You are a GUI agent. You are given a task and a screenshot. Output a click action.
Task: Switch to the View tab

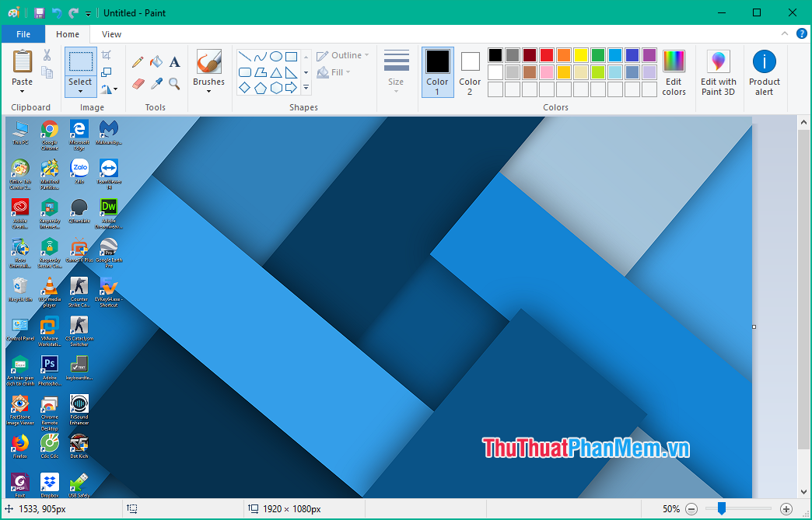[110, 34]
